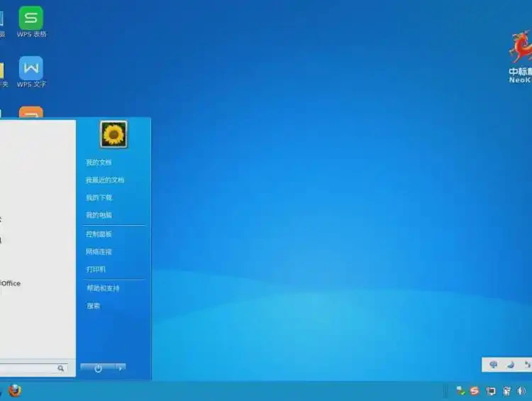Click the volume speaker tray icon

pyautogui.click(x=522, y=391)
